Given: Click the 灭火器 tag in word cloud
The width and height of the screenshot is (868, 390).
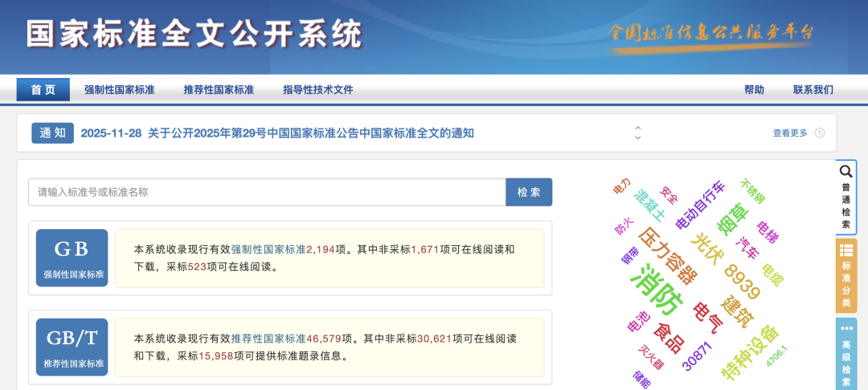Looking at the screenshot, I should (651, 357).
